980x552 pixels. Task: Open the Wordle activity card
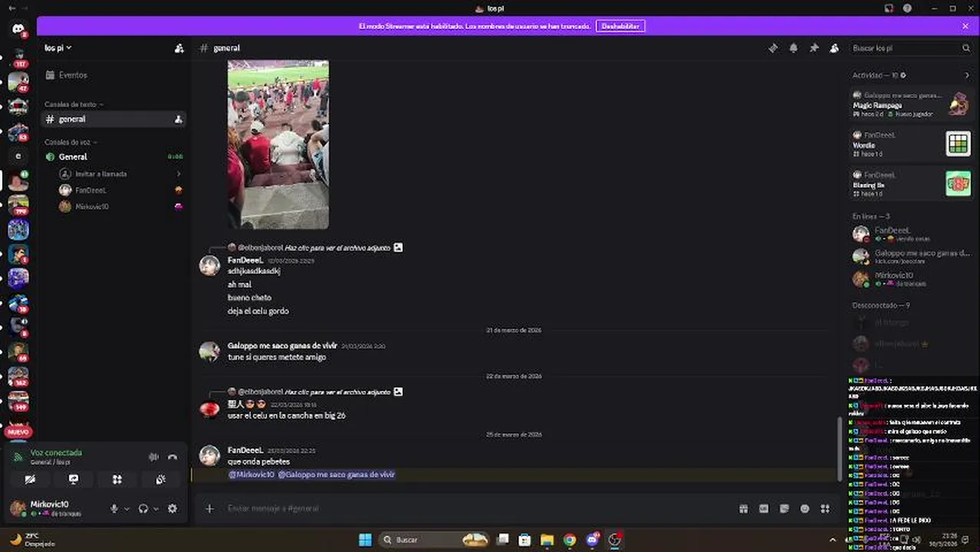912,144
